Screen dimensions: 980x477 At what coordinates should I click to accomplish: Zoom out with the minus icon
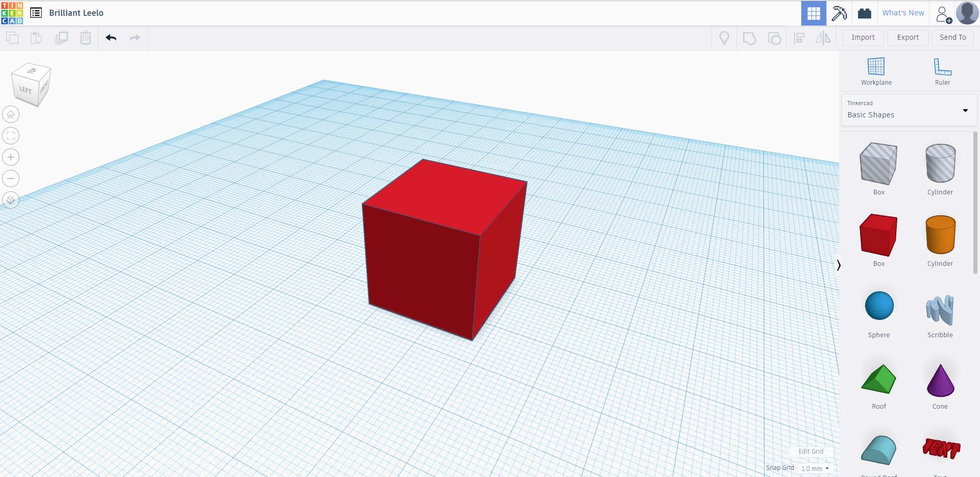[11, 179]
